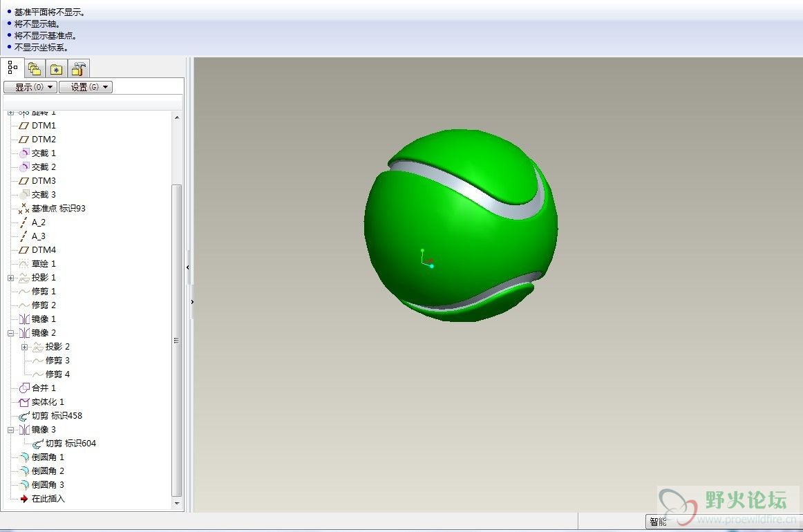
Task: Click the 倒圆角 1 round icon
Action: pyautogui.click(x=24, y=457)
